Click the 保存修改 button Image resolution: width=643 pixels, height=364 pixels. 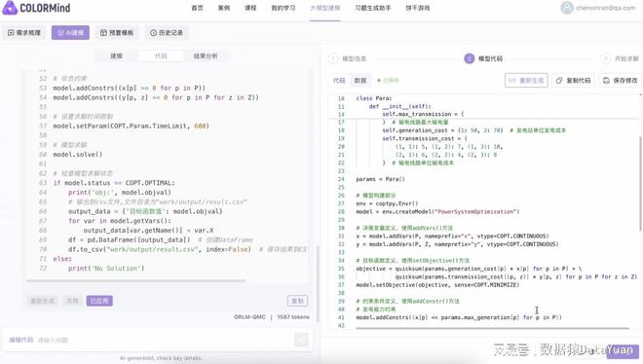[620, 81]
